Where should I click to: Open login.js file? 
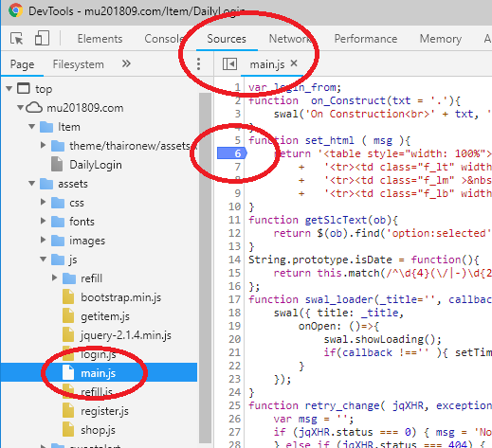pos(98,354)
